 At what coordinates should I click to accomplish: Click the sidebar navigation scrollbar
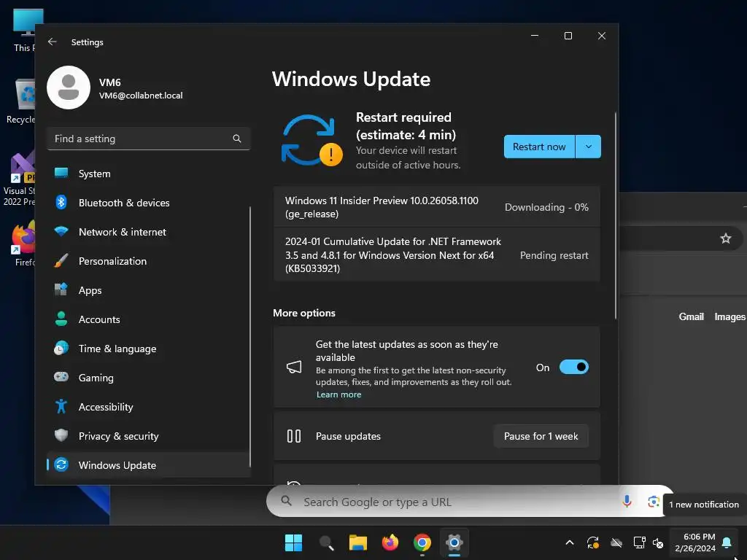[250, 335]
